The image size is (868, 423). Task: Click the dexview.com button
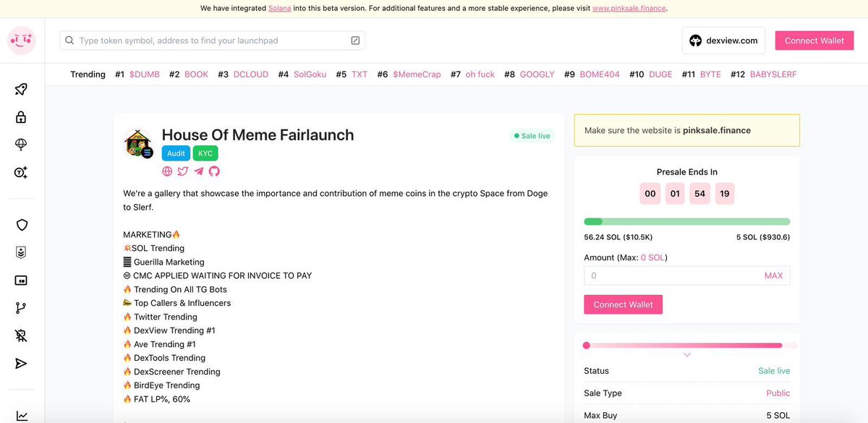click(723, 40)
